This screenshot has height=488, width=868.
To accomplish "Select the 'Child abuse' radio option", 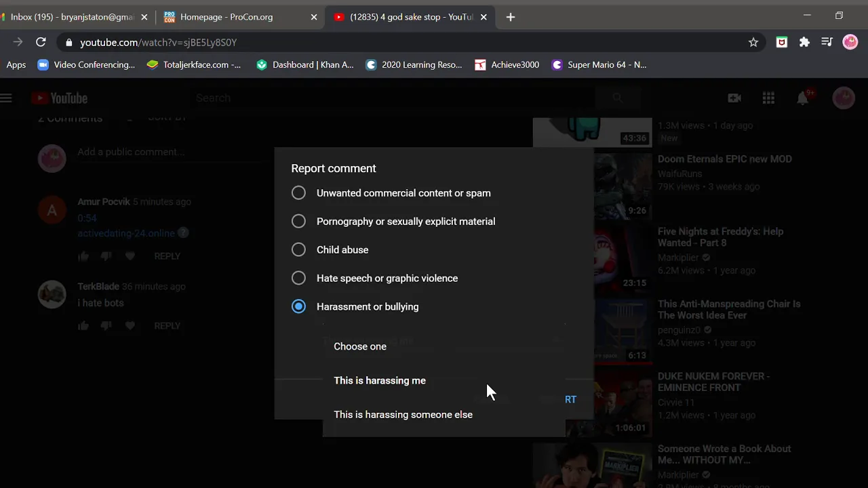I will pos(298,250).
